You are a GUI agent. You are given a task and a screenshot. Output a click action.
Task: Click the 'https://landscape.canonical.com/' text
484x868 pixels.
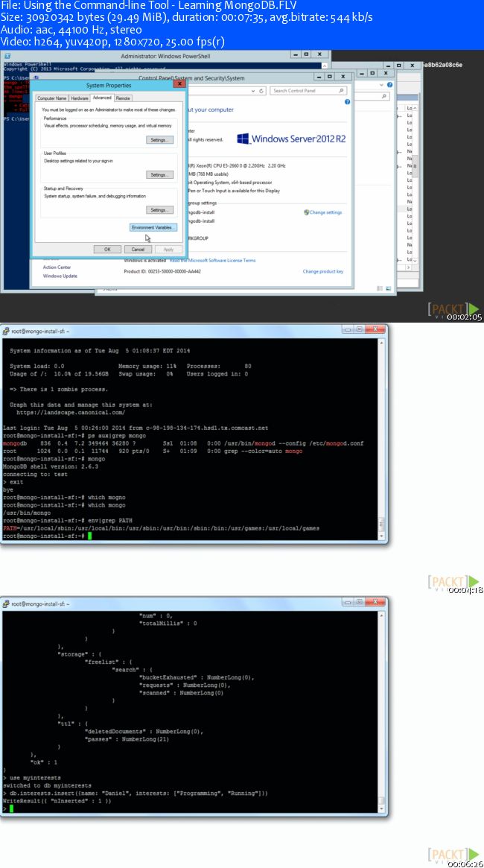pyautogui.click(x=71, y=413)
